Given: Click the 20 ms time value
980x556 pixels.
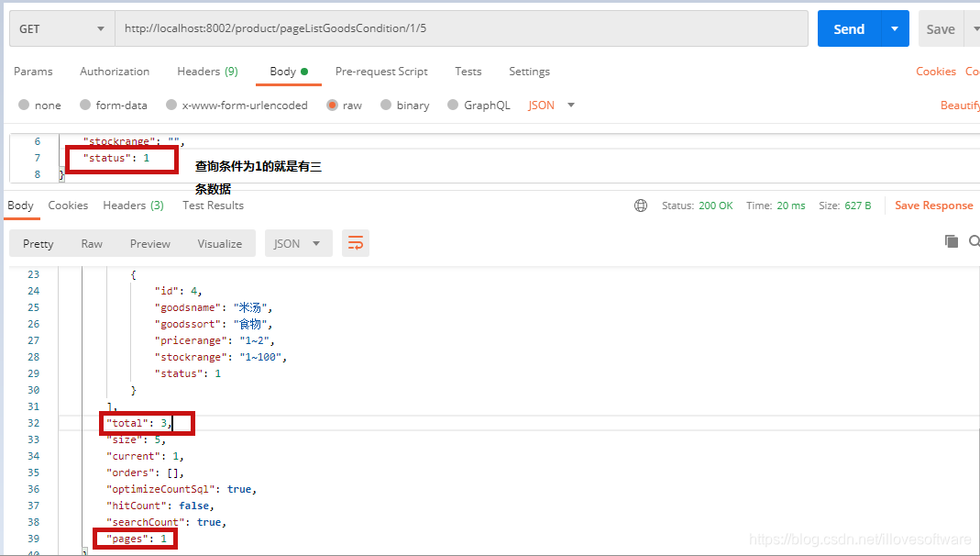Looking at the screenshot, I should pos(790,206).
